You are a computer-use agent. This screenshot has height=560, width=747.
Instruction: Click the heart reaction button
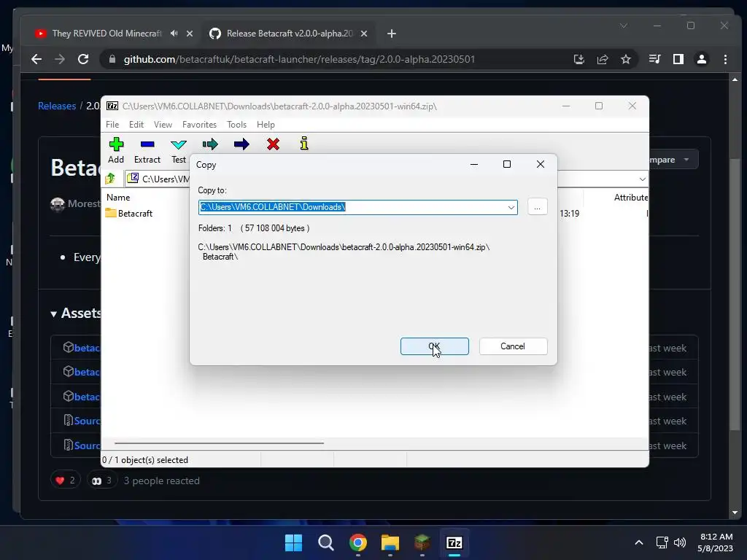65,481
